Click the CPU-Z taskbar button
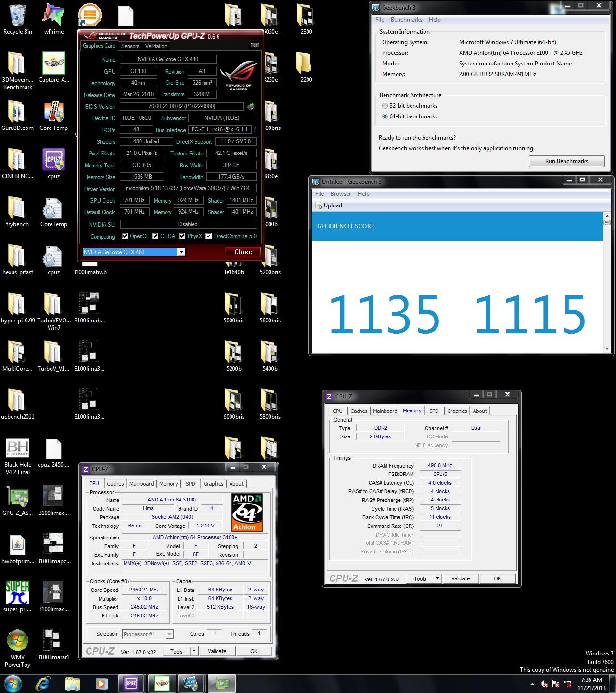This screenshot has height=693, width=616. pyautogui.click(x=130, y=683)
